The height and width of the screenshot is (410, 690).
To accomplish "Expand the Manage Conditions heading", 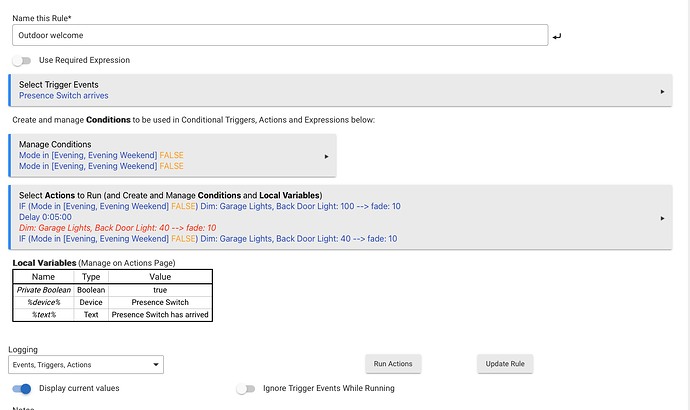I will pyautogui.click(x=55, y=145).
